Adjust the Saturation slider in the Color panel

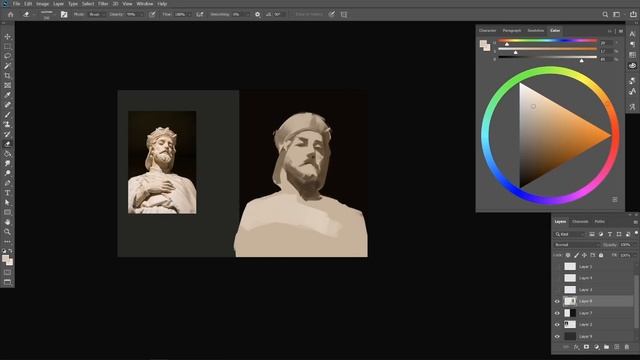547,50
